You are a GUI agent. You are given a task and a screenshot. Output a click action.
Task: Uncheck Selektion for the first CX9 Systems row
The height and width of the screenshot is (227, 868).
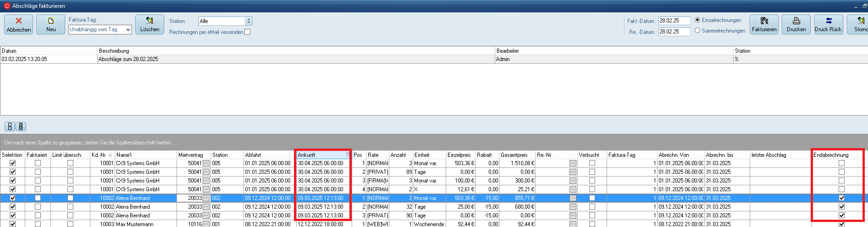[x=13, y=163]
